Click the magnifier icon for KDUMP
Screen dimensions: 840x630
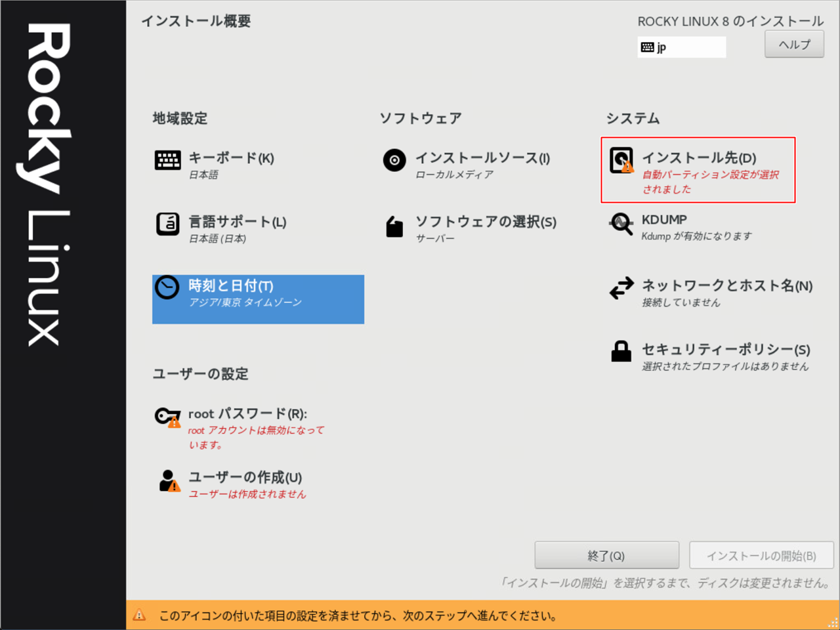pyautogui.click(x=621, y=224)
